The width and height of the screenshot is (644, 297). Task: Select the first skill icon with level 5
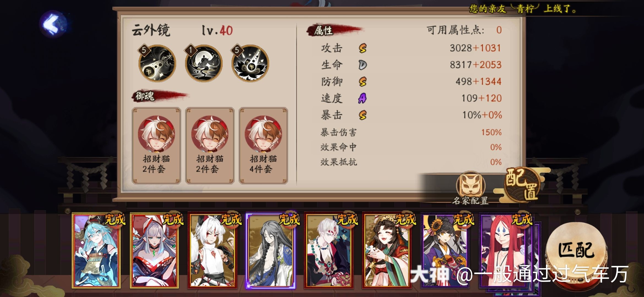coord(157,64)
